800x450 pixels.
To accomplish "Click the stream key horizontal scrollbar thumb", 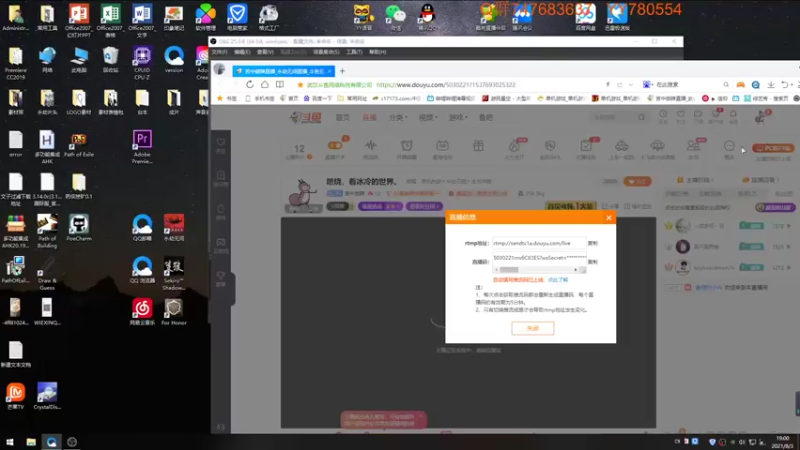I will coord(509,269).
